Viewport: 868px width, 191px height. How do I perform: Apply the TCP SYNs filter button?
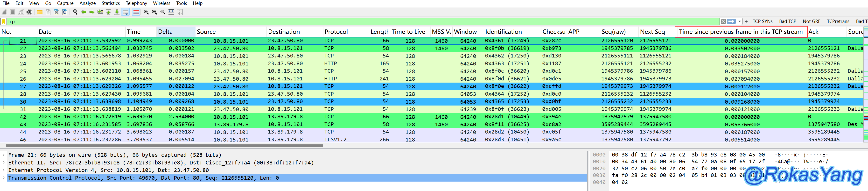click(762, 21)
